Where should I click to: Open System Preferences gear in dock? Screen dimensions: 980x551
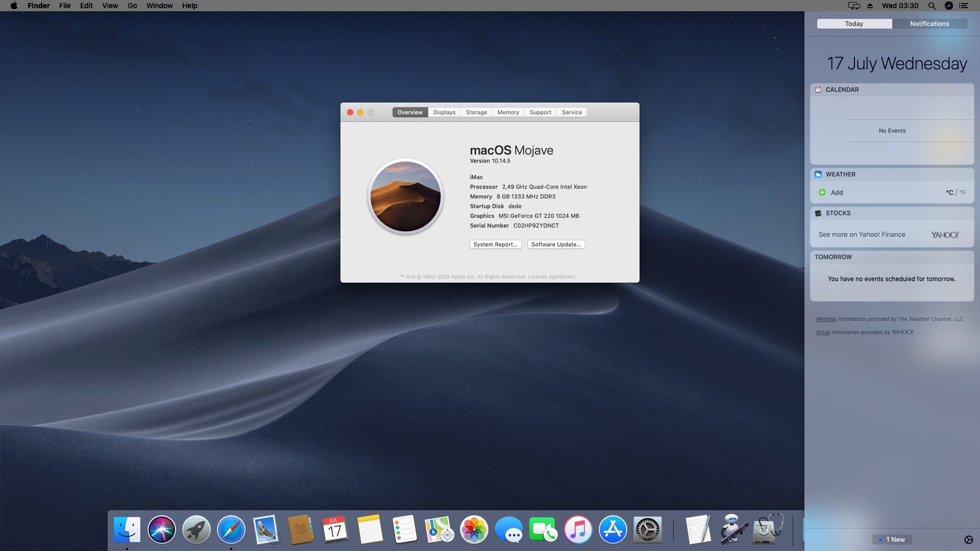pyautogui.click(x=647, y=530)
